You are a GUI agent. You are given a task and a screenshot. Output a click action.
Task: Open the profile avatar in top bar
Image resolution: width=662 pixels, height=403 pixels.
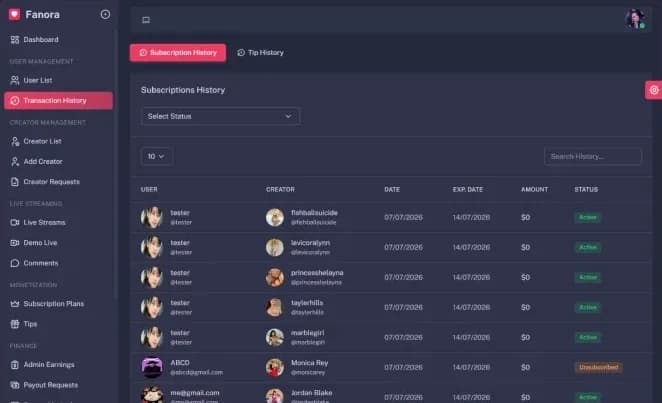click(635, 19)
